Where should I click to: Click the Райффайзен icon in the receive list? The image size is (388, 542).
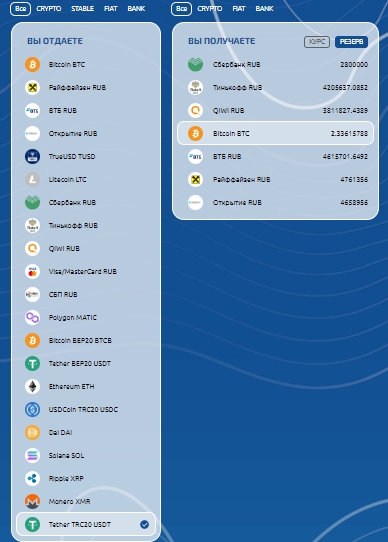(x=195, y=179)
